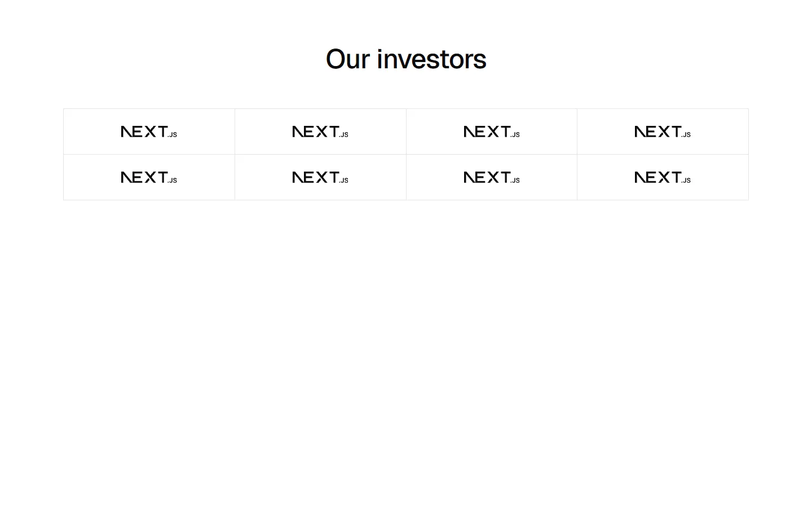The image size is (812, 508).
Task: Click the ".JS" suffix of the top-right logo
Action: click(686, 135)
